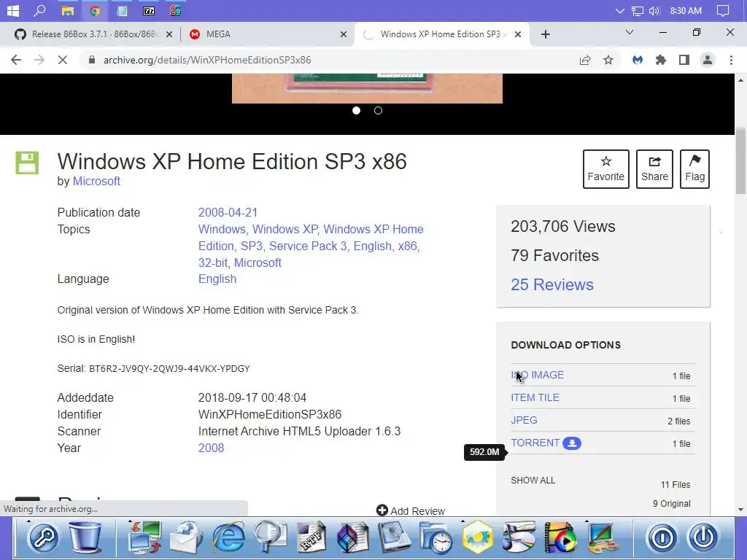This screenshot has width=747, height=560.
Task: Open the hard drive dock icon
Action: coord(395,537)
